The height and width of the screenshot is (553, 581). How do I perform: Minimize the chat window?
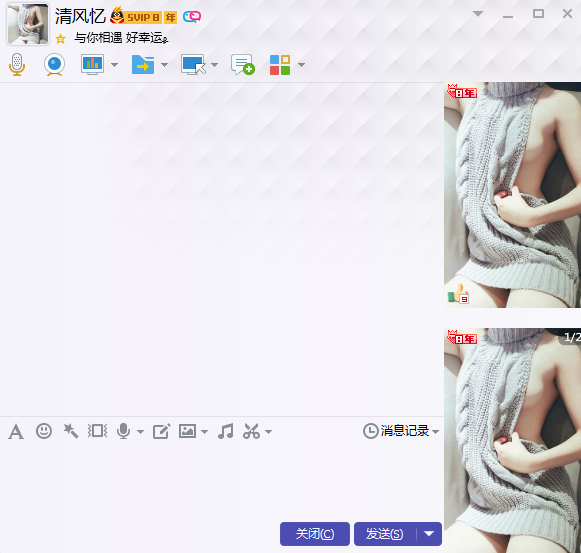pyautogui.click(x=508, y=17)
